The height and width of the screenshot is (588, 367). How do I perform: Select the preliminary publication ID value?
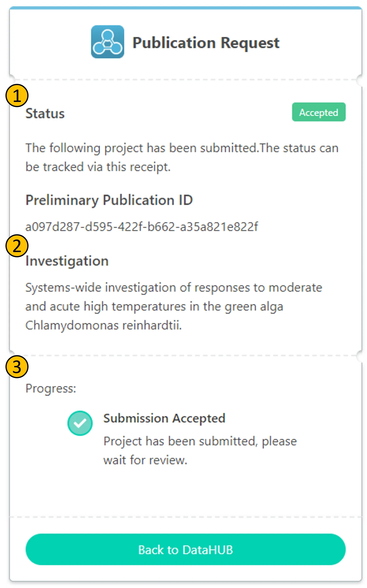142,227
